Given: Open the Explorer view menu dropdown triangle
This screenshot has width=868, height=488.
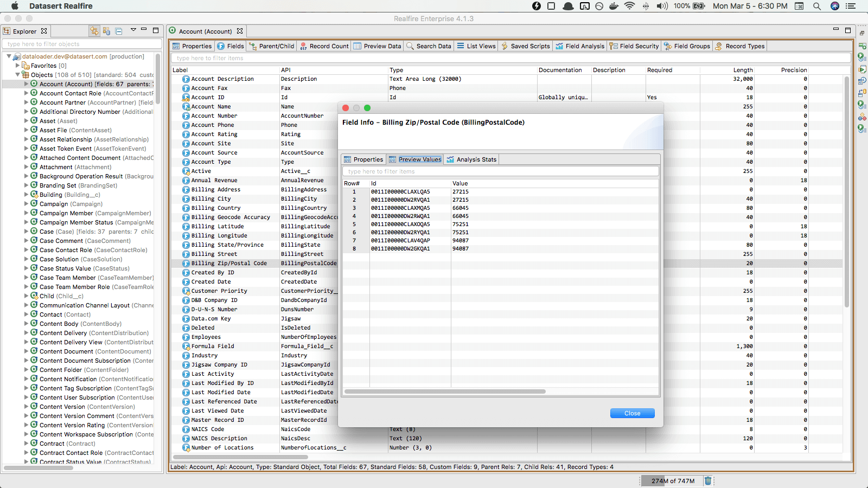Looking at the screenshot, I should point(133,30).
